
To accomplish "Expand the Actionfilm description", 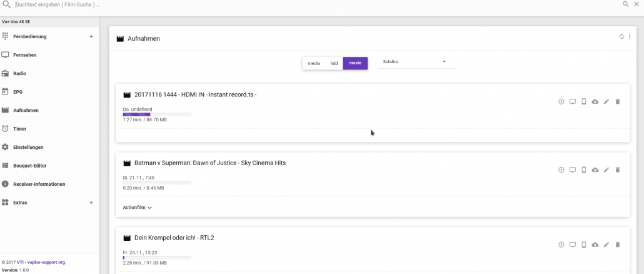I will pyautogui.click(x=137, y=208).
